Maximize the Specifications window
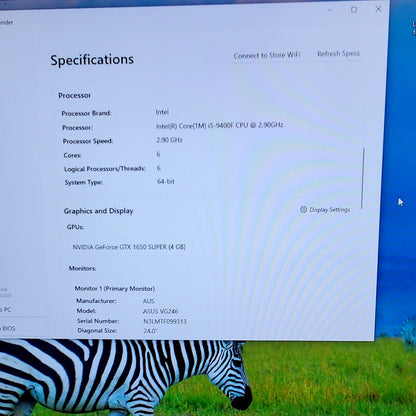The height and width of the screenshot is (416, 416). (x=354, y=10)
